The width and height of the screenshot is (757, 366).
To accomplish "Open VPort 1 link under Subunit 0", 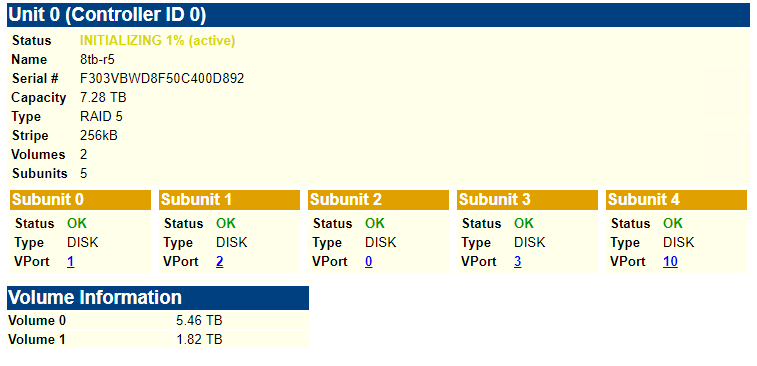I will pyautogui.click(x=70, y=262).
